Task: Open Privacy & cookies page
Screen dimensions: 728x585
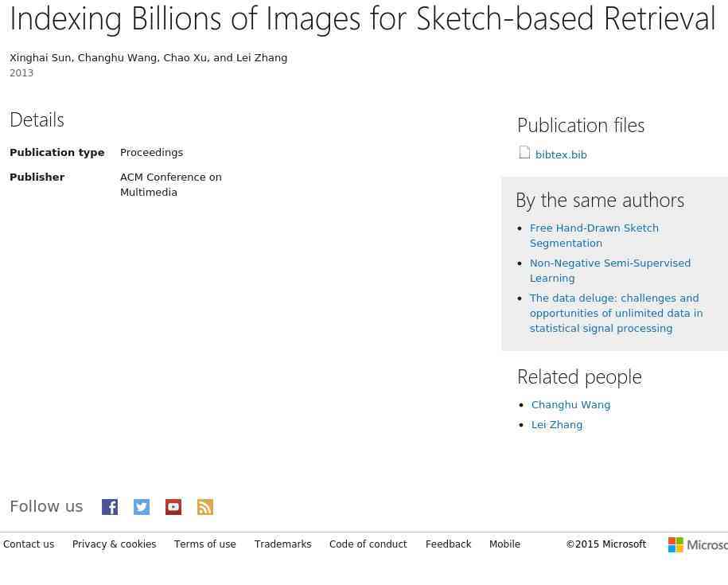Action: click(114, 545)
